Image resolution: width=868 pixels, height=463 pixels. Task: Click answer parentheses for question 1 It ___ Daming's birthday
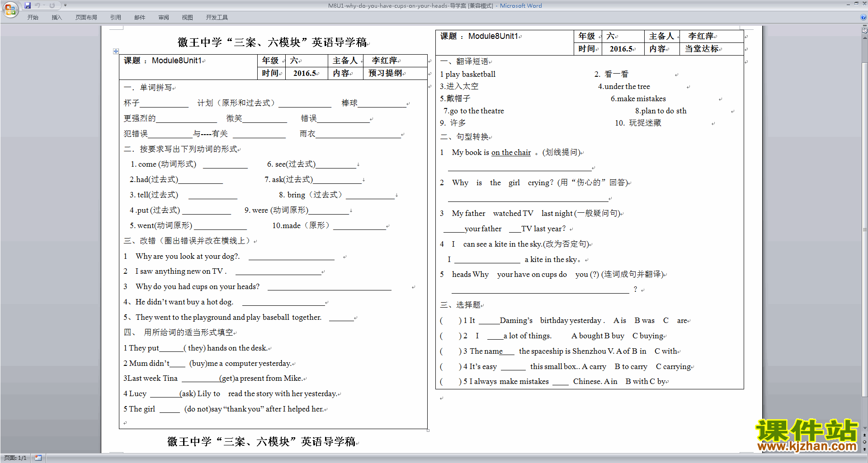coord(450,320)
